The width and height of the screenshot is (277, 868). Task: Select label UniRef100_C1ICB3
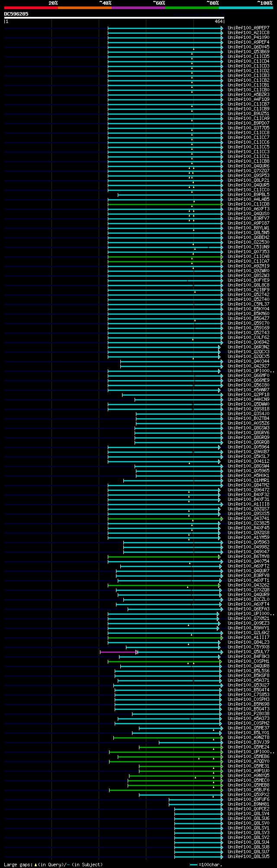tap(248, 76)
